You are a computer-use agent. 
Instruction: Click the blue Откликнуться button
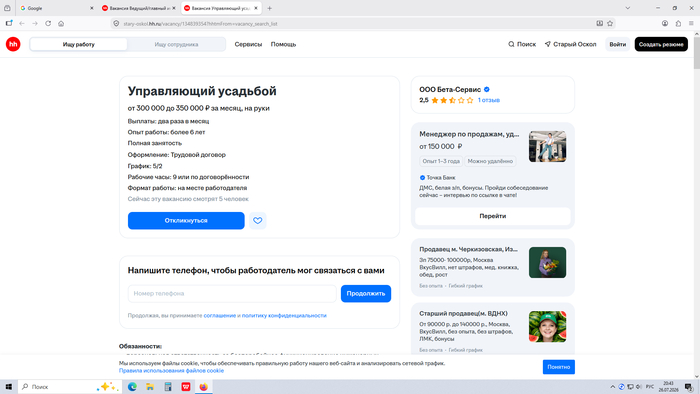[x=186, y=220]
